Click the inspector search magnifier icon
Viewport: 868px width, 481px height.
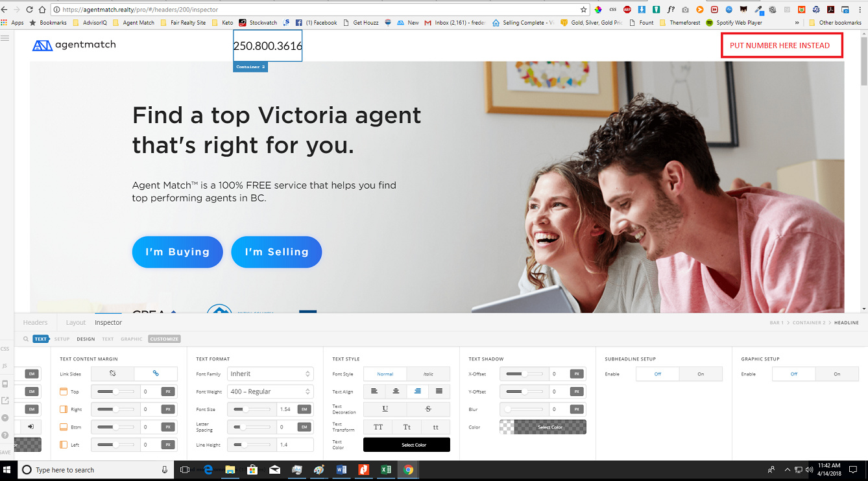(x=26, y=339)
